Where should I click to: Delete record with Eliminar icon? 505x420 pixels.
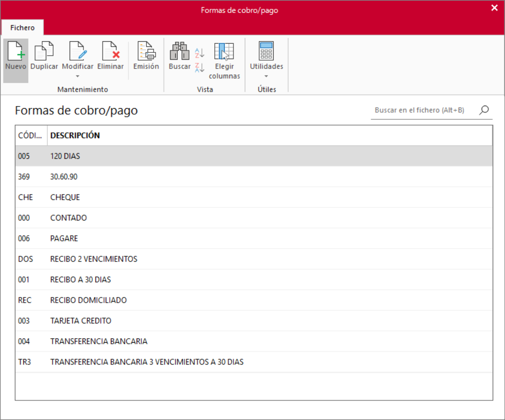[110, 51]
